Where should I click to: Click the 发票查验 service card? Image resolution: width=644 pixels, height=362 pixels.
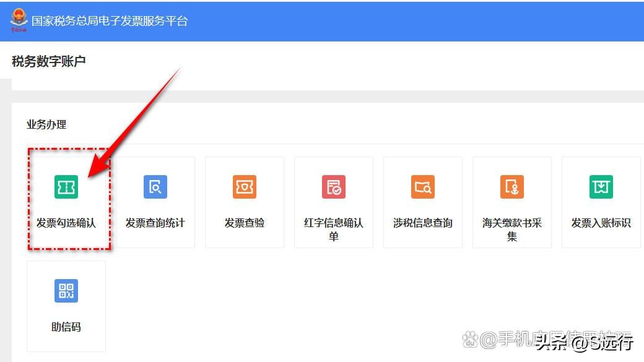pos(244,202)
